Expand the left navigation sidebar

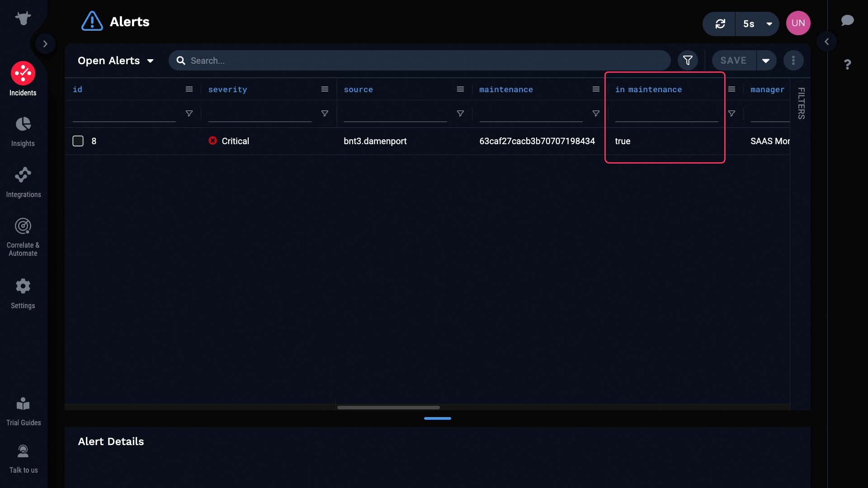coord(45,44)
